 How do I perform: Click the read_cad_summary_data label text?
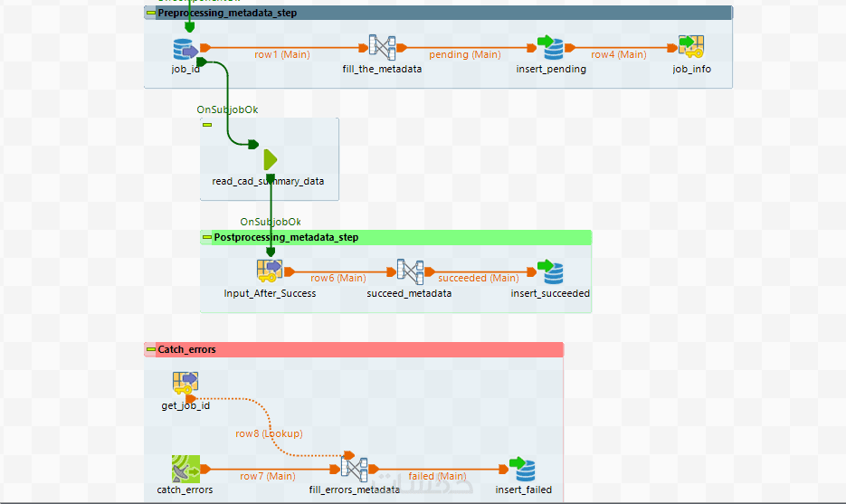pyautogui.click(x=268, y=181)
